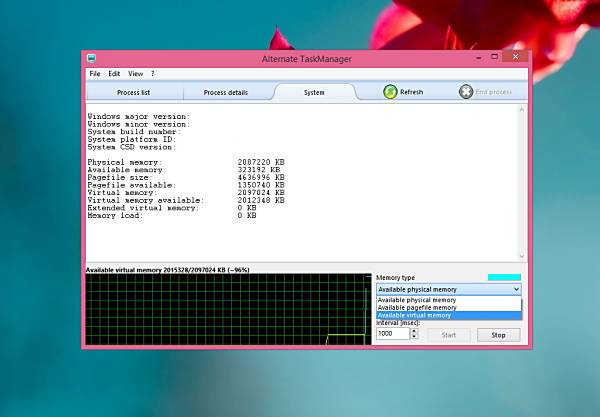Click the Memory load line
600x417 pixels.
[172, 216]
